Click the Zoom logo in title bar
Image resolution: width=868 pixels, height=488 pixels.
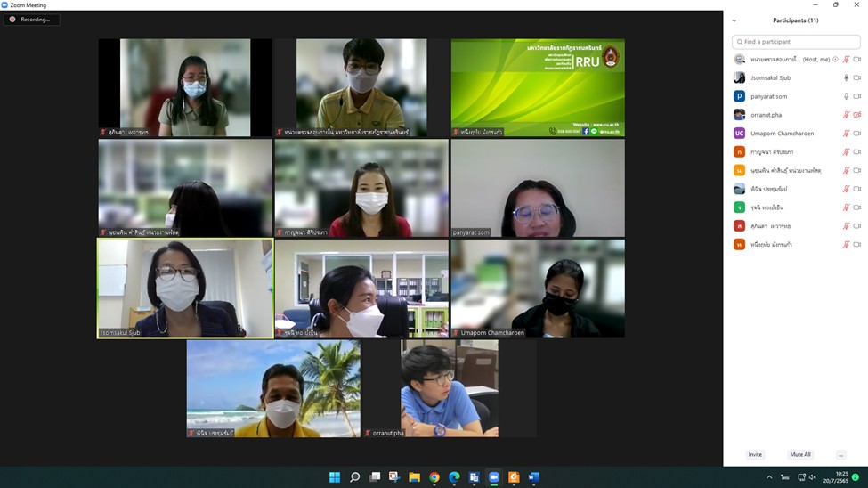(4, 5)
